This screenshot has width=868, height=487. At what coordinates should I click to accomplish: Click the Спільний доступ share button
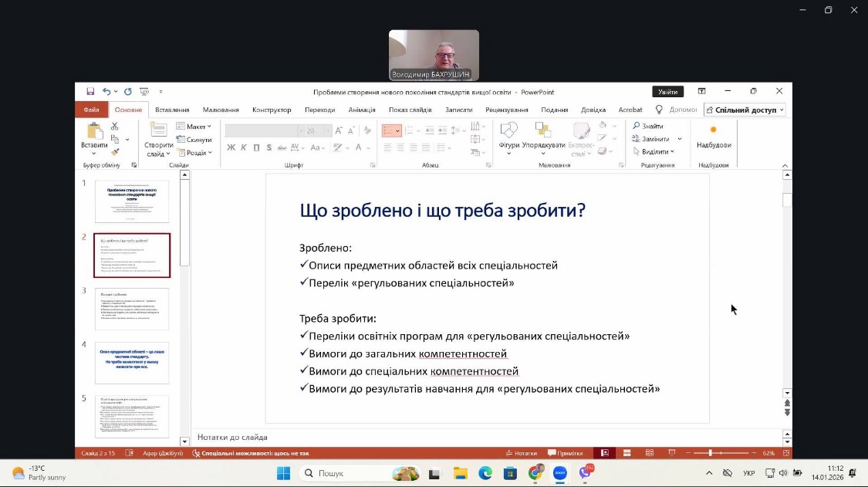[745, 110]
